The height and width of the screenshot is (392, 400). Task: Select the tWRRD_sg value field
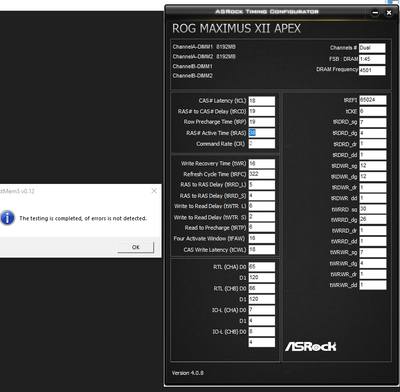pos(373,209)
